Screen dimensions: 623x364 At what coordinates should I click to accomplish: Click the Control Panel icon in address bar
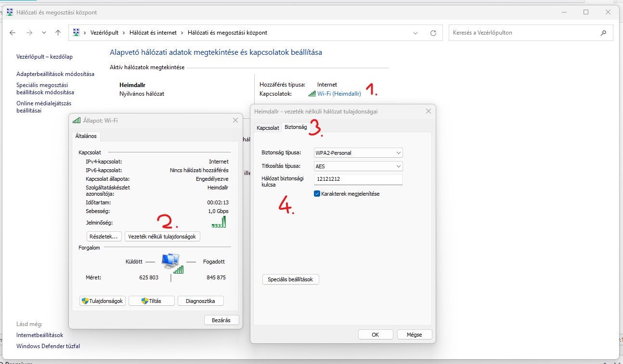click(76, 33)
